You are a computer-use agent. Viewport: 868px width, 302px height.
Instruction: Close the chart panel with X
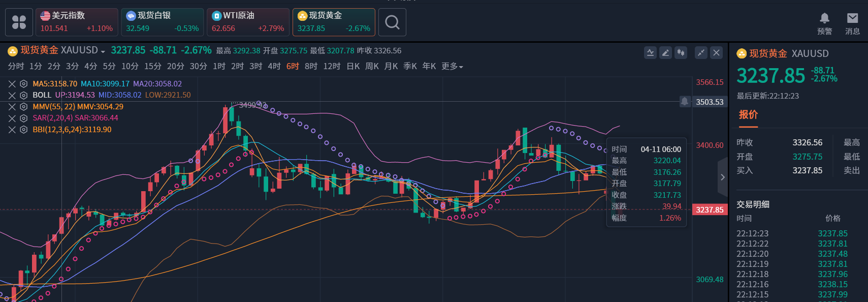pos(716,52)
